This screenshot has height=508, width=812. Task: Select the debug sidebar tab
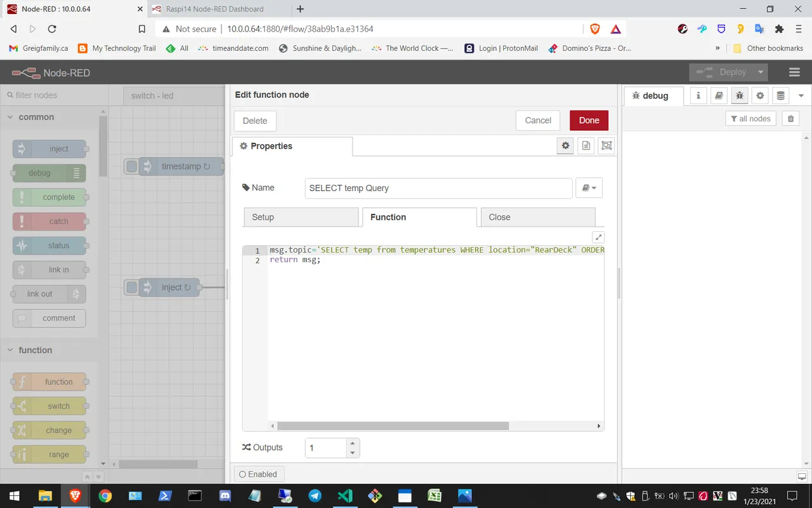pyautogui.click(x=654, y=95)
